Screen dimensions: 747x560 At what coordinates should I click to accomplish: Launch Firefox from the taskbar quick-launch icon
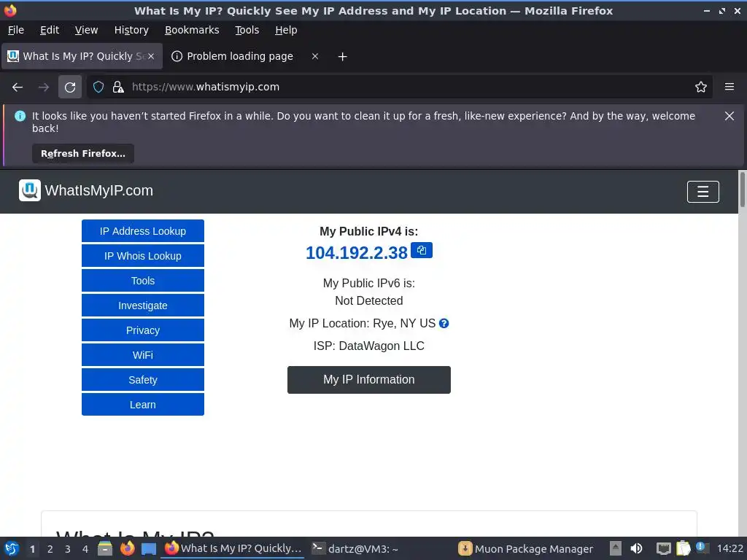pyautogui.click(x=127, y=549)
